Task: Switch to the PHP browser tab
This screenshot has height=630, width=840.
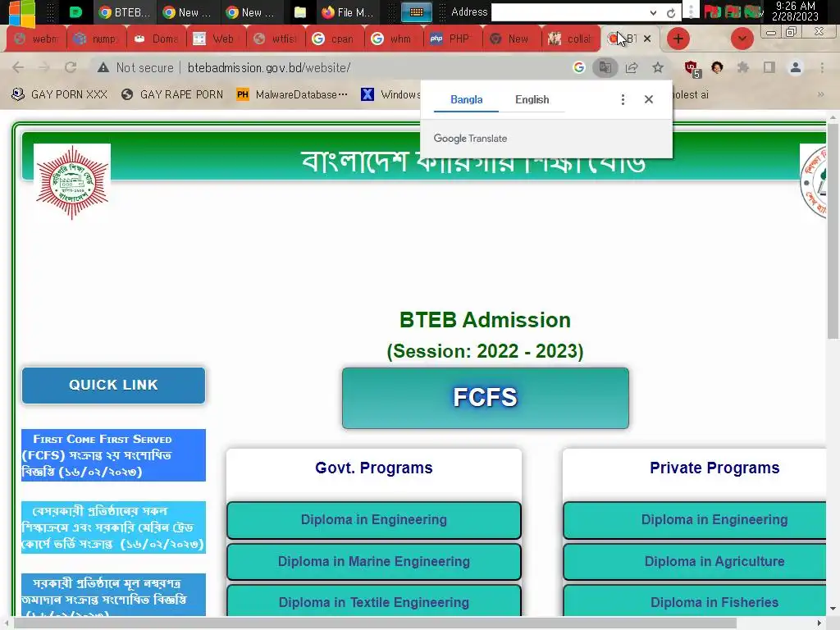Action: click(451, 39)
